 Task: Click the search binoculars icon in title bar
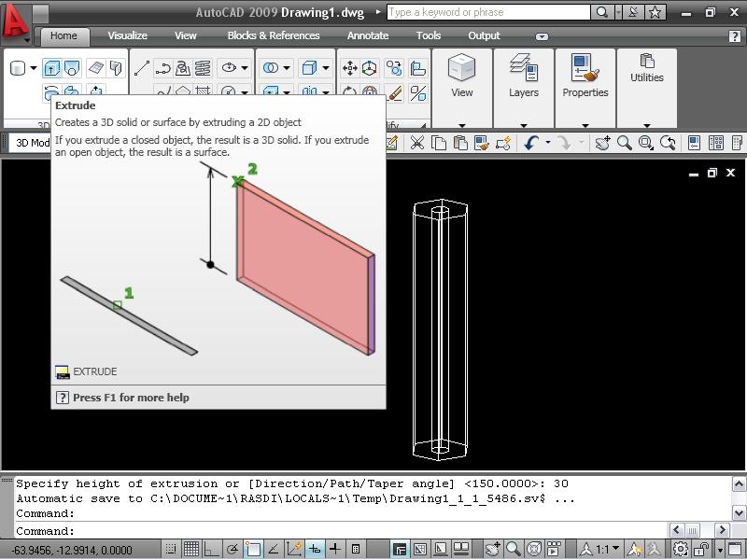(x=602, y=12)
